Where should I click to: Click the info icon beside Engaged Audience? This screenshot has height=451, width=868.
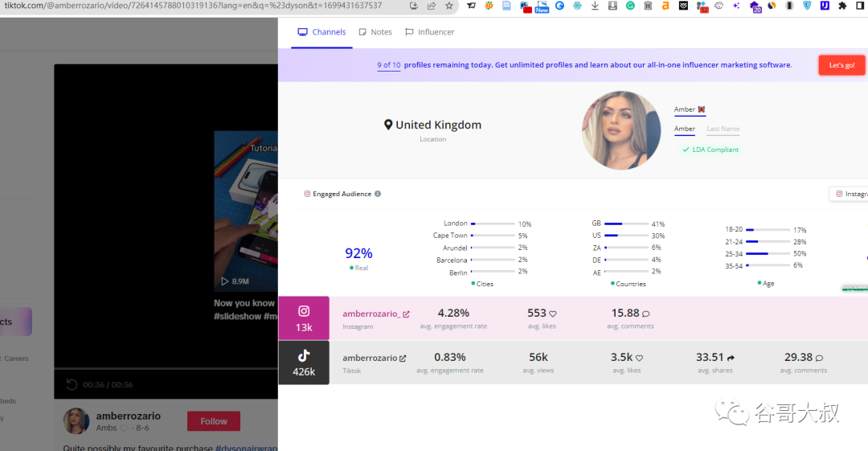coord(378,194)
